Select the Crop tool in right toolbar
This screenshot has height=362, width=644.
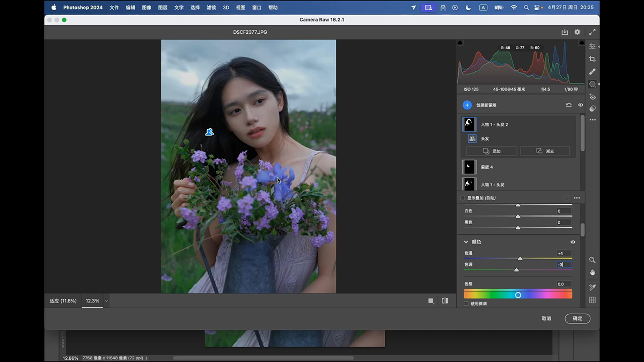click(592, 59)
